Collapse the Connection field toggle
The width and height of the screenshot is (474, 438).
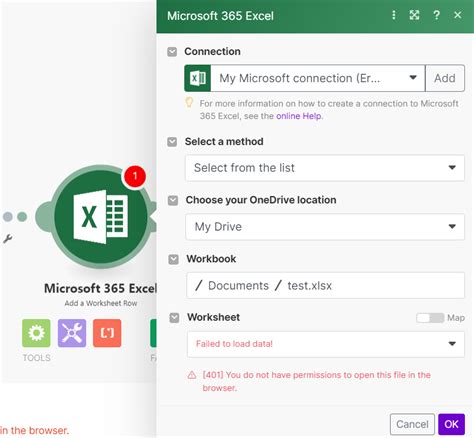[x=172, y=52]
